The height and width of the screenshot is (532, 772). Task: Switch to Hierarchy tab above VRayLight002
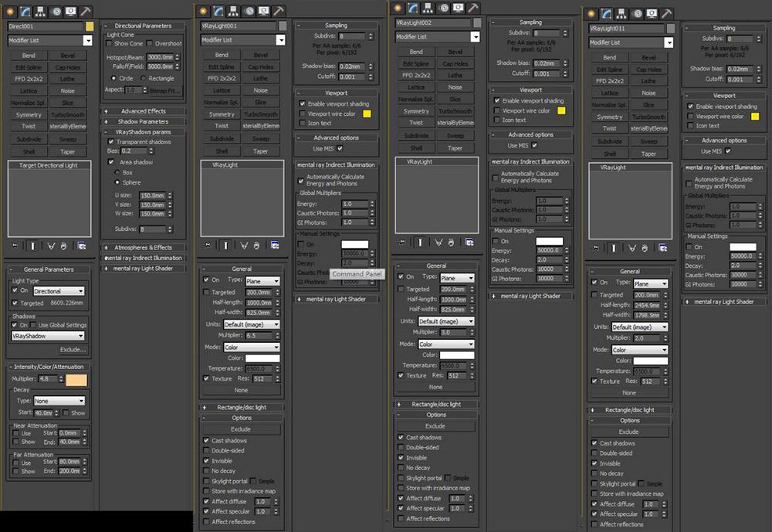(428, 8)
